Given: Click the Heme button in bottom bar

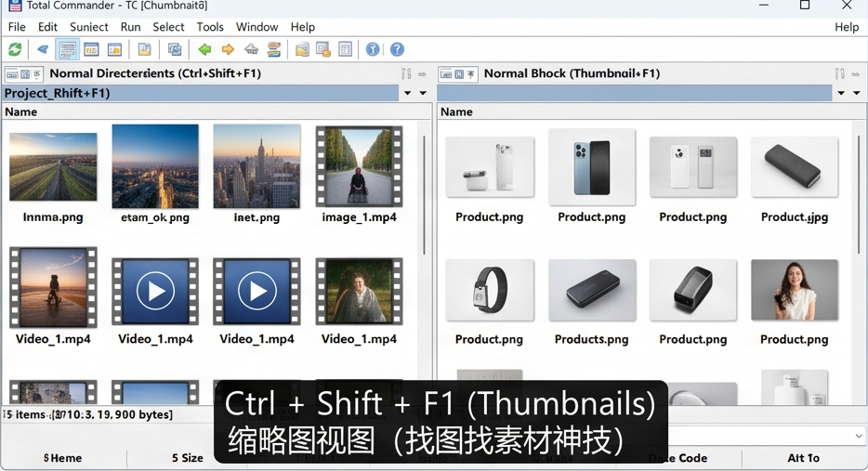Looking at the screenshot, I should 62,458.
